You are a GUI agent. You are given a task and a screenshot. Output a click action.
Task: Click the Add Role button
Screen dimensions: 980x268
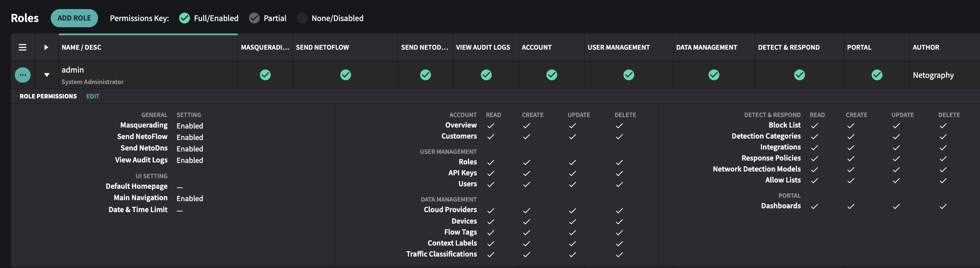[x=74, y=18]
